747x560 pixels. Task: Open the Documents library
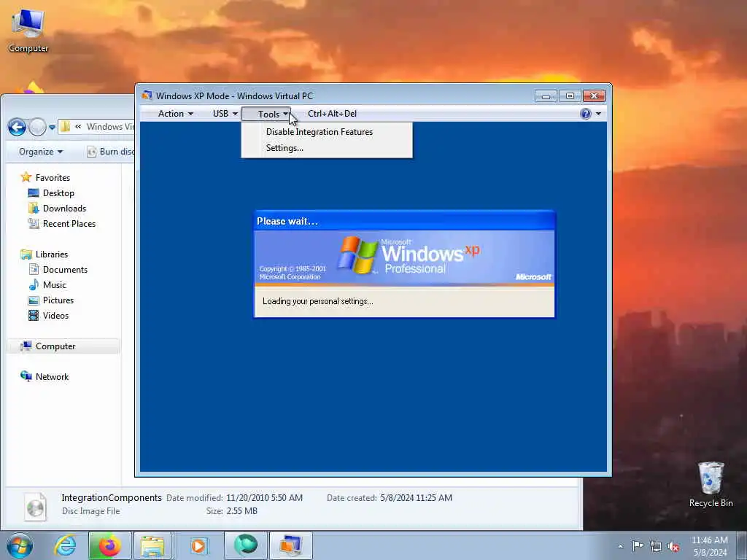(65, 270)
